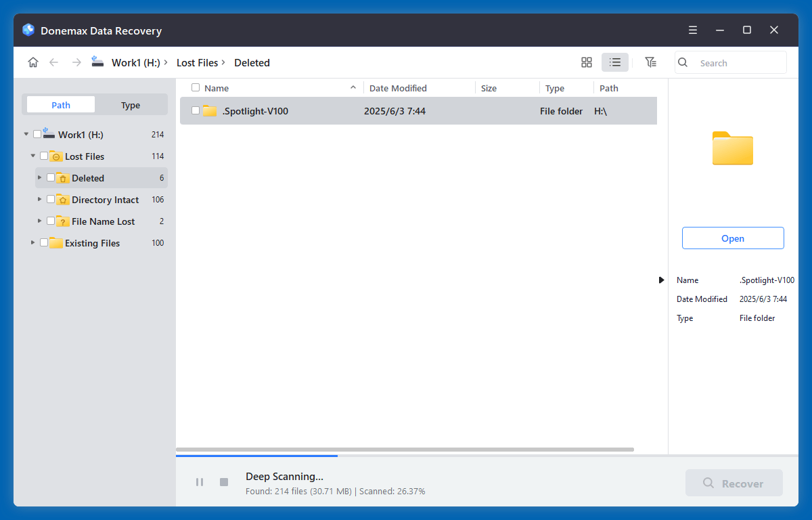This screenshot has width=812, height=520.
Task: Stop the deep scanning process
Action: (223, 482)
